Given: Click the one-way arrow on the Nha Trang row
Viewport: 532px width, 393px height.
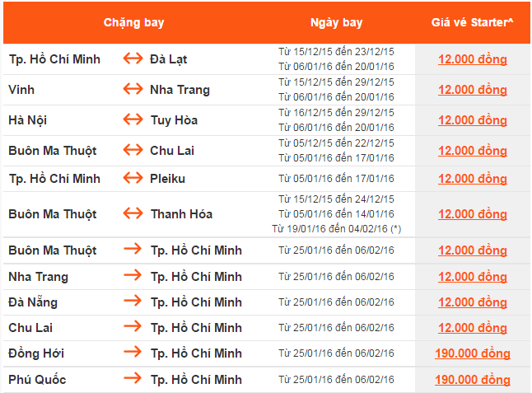Looking at the screenshot, I should 133,277.
